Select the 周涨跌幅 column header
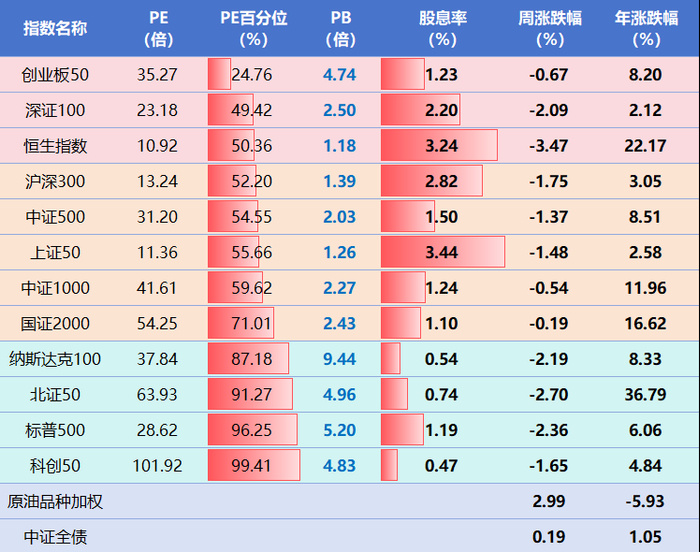 pos(550,28)
